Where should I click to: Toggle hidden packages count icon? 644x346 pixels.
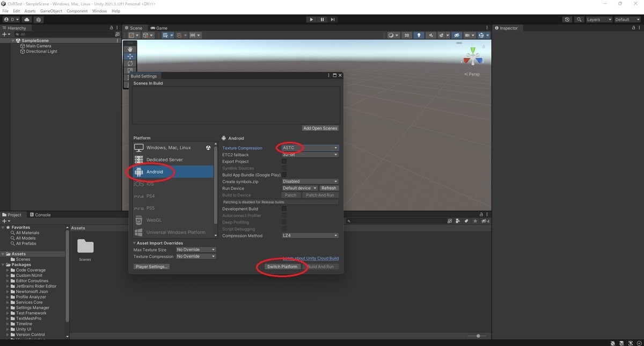[485, 221]
